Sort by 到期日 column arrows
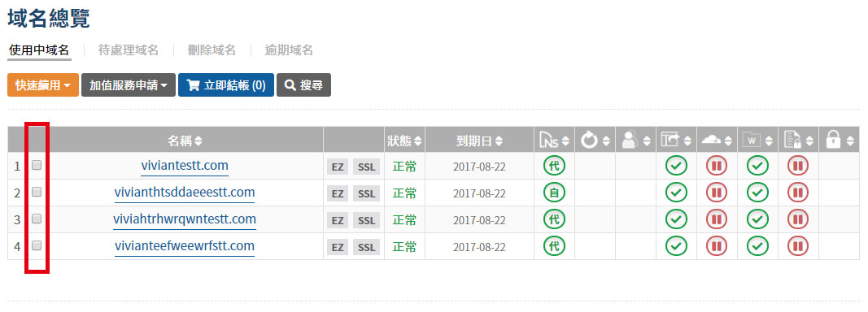 coord(499,141)
